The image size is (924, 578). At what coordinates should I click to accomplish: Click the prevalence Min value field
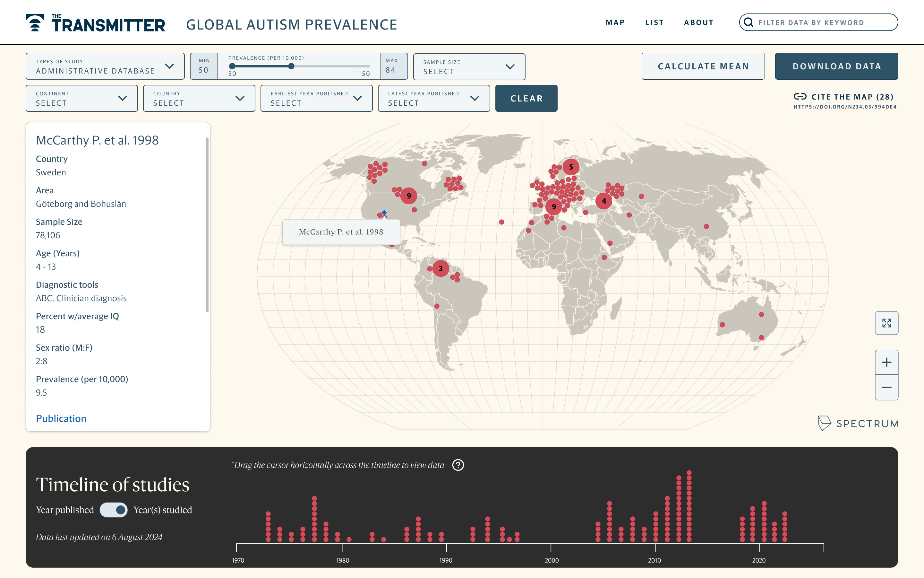click(x=204, y=66)
